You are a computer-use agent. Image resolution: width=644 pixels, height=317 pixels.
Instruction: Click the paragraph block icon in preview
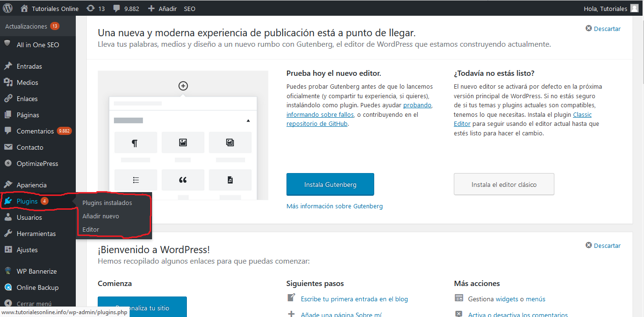coord(135,143)
